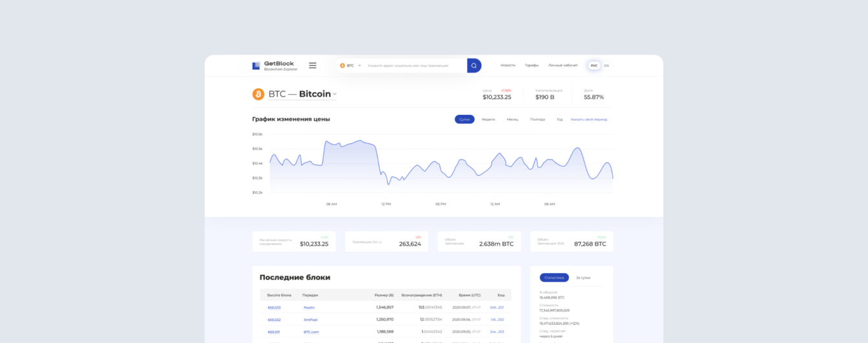This screenshot has height=343, width=868.
Task: Click the reward value 153.05141345
Action: [x=430, y=307]
